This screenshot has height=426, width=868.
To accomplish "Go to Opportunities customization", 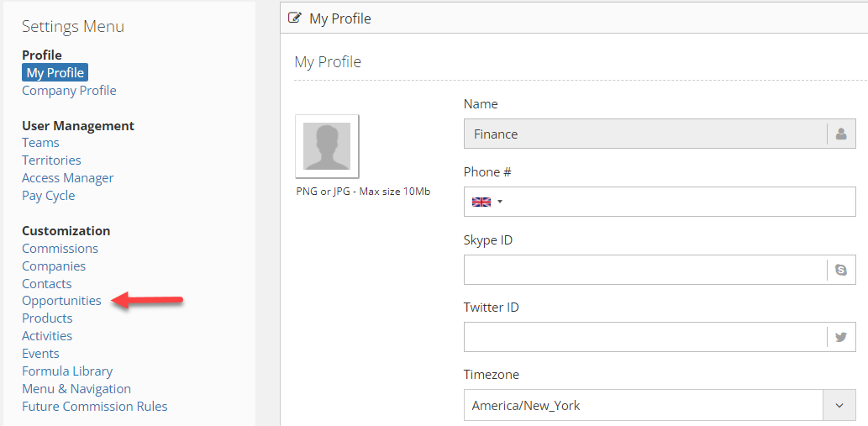I will (x=61, y=301).
